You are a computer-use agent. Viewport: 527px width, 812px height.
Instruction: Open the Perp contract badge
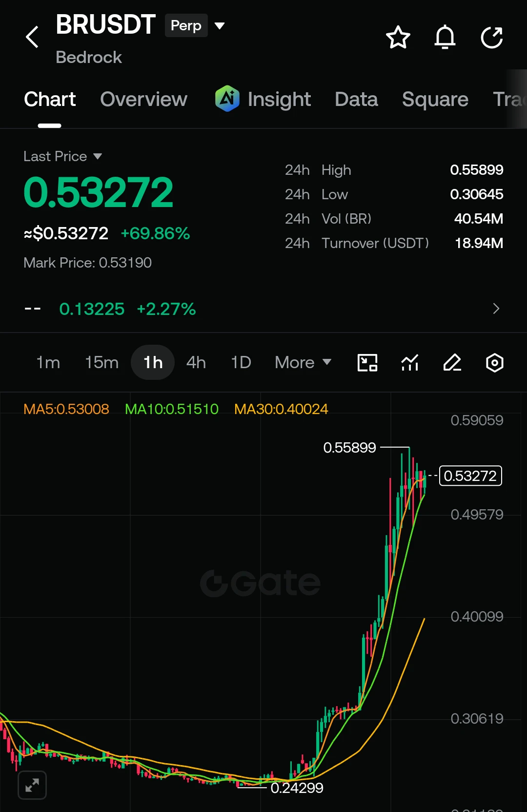click(186, 25)
